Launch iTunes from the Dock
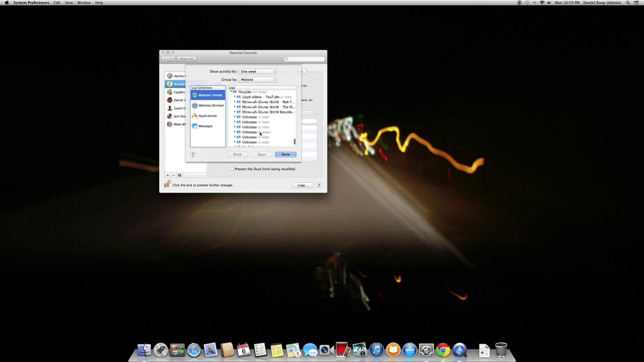This screenshot has width=644, height=362. (376, 350)
